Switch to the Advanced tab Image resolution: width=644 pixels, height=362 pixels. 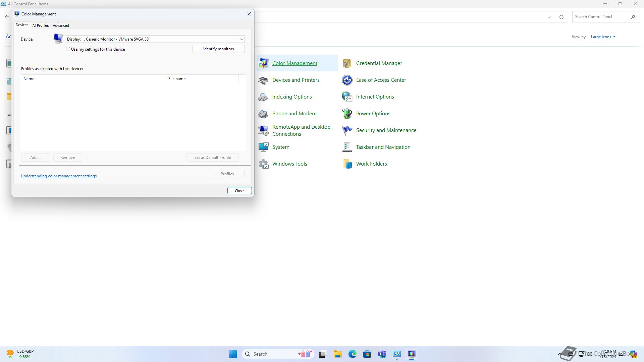[61, 25]
